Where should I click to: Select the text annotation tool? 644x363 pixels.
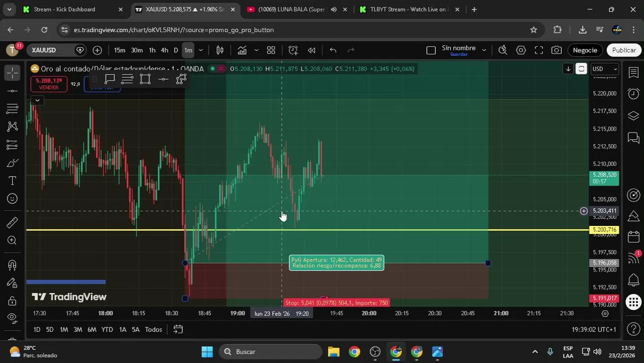tap(13, 180)
